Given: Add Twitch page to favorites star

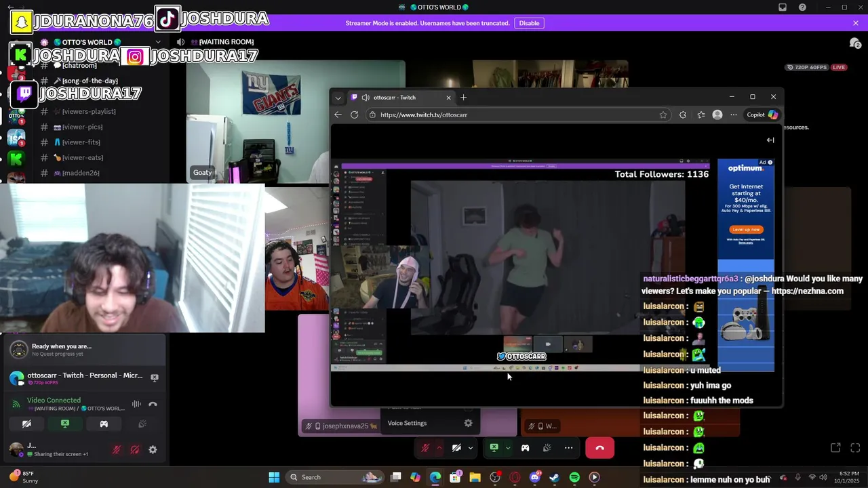Looking at the screenshot, I should tap(663, 115).
